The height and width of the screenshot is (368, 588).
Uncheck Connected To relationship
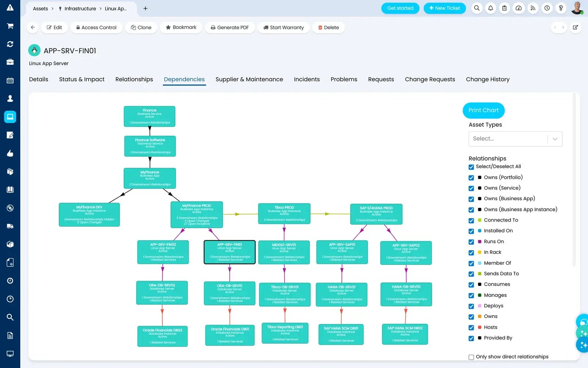click(x=471, y=220)
